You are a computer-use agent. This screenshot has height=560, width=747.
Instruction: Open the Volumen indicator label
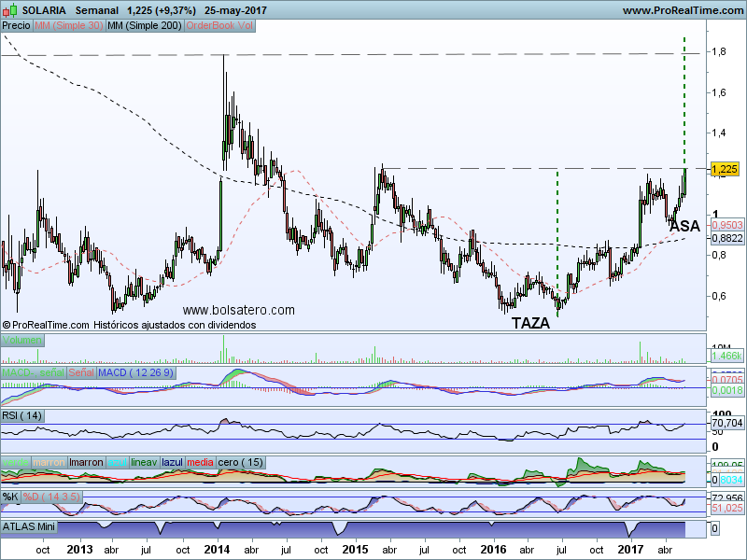pyautogui.click(x=21, y=341)
